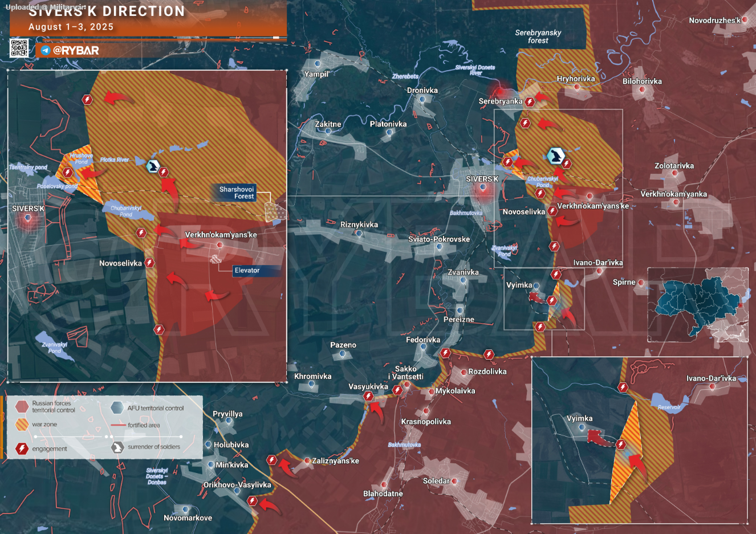
Task: Click engagement icon beside Novoselivka in left inset
Action: tap(149, 263)
